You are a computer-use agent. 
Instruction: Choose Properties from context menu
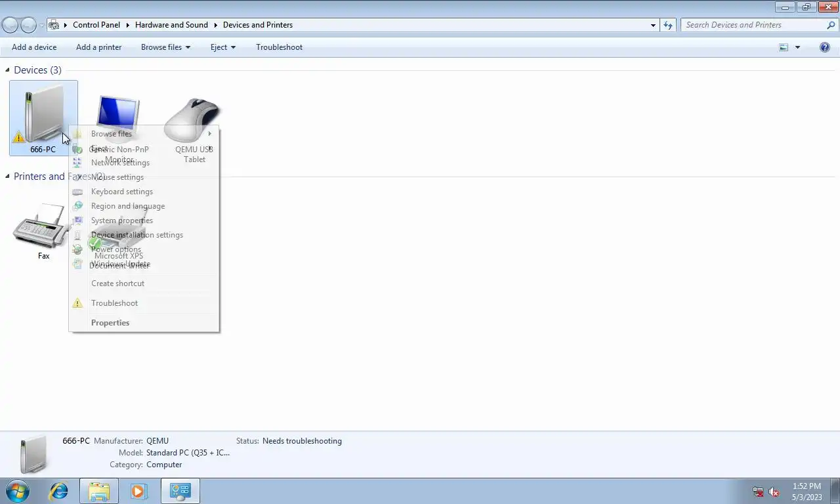(x=144, y=323)
